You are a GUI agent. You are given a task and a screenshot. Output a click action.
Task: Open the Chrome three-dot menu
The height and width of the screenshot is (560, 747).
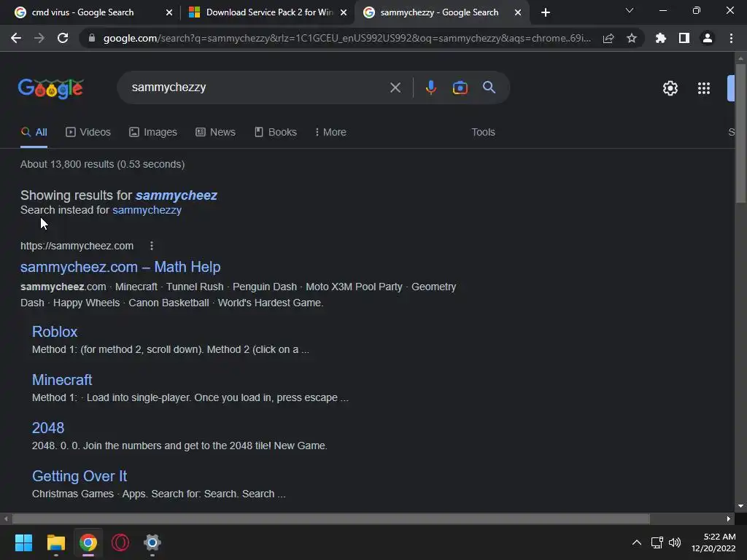pyautogui.click(x=731, y=38)
